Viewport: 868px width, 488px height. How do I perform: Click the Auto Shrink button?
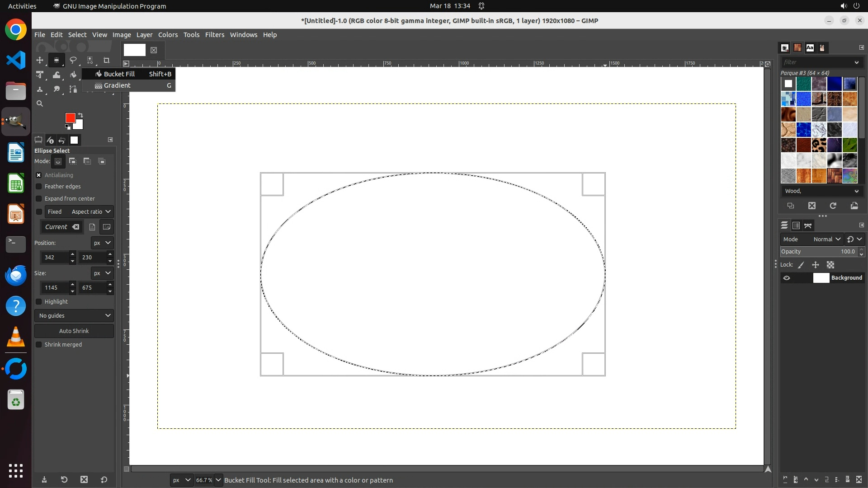pos(74,331)
